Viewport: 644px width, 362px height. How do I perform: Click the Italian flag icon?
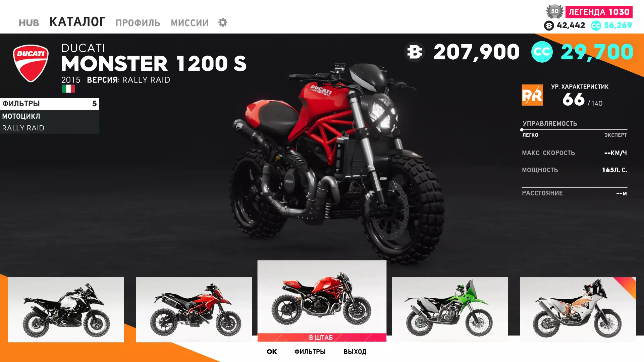68,89
